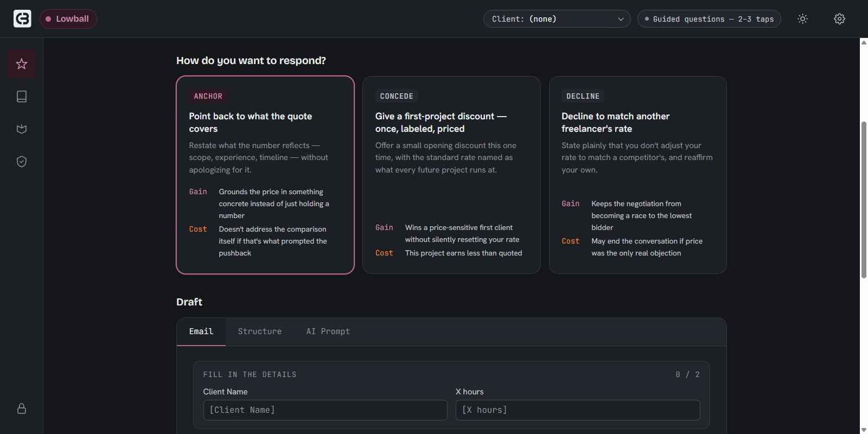The image size is (868, 434).
Task: Click the X hours input field
Action: 578,410
